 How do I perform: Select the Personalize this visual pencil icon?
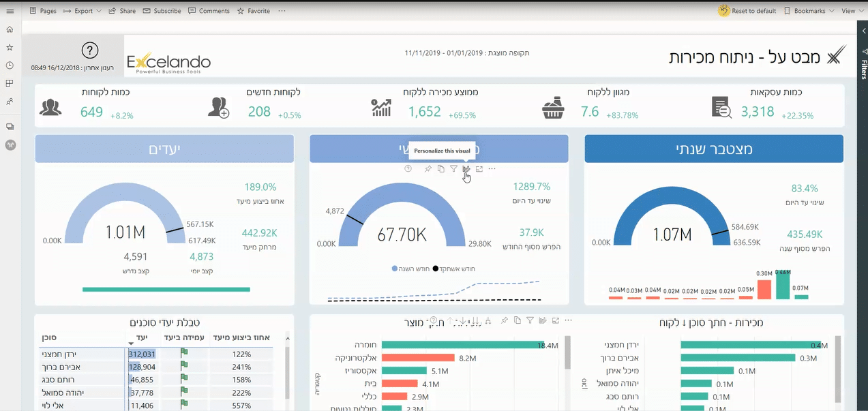tap(466, 168)
